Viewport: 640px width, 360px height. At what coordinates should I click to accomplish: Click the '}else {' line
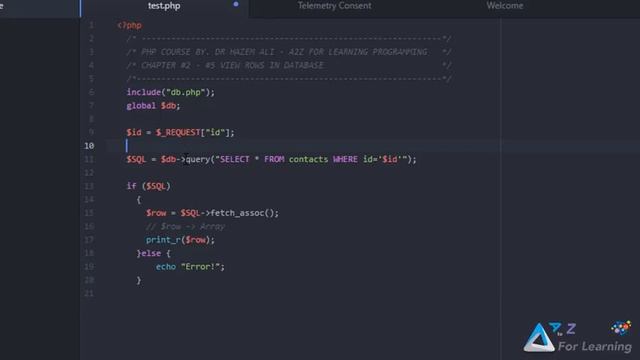154,253
